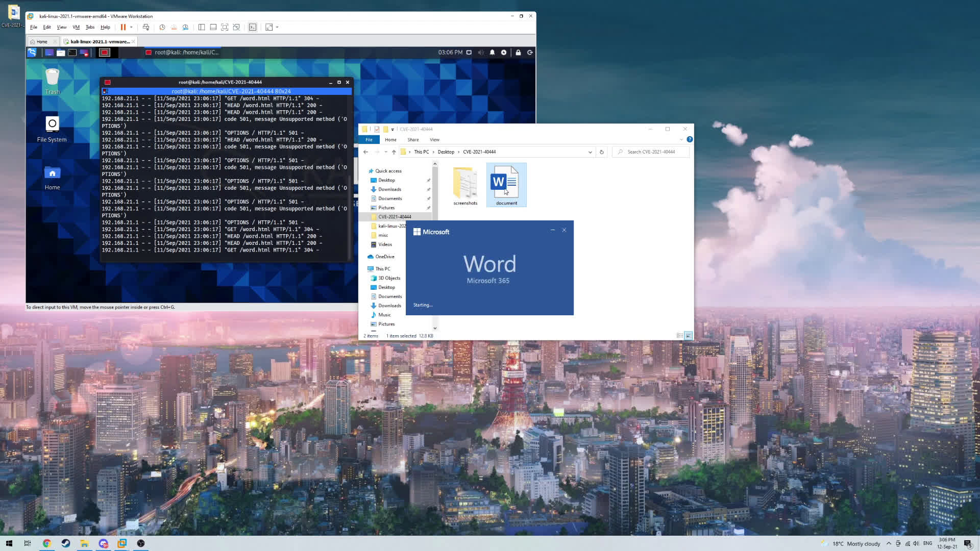
Task: Open the Share ribbon tab in File Explorer
Action: [x=413, y=140]
